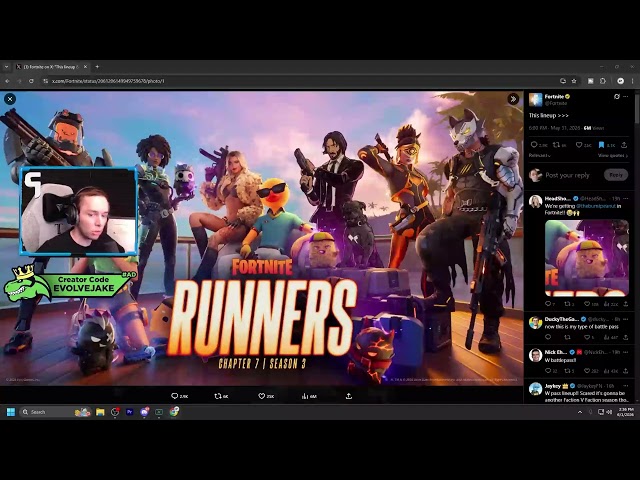Click reply icon below the photo viewer
The height and width of the screenshot is (480, 640).
coord(174,396)
